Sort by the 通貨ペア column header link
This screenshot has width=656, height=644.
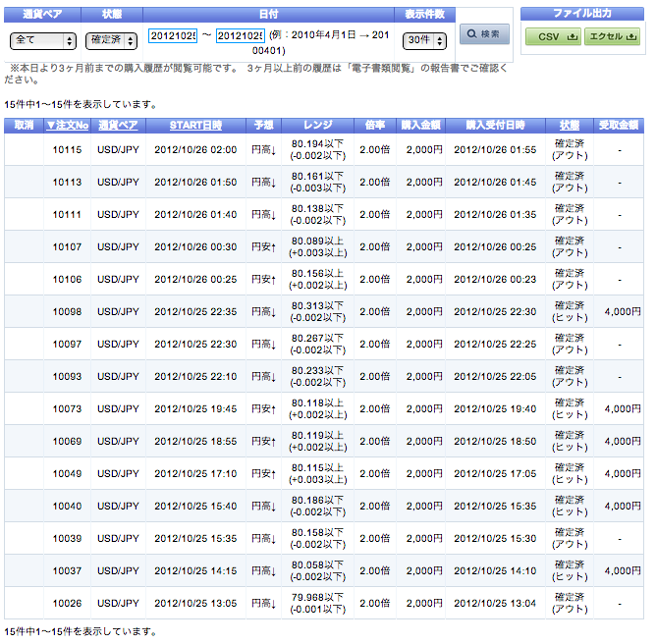pyautogui.click(x=118, y=126)
